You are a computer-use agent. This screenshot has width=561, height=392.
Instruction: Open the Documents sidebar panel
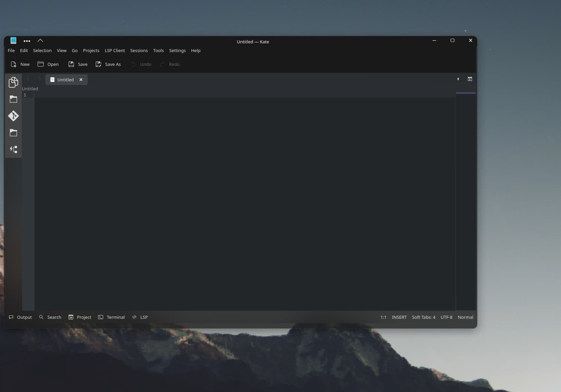(x=13, y=82)
